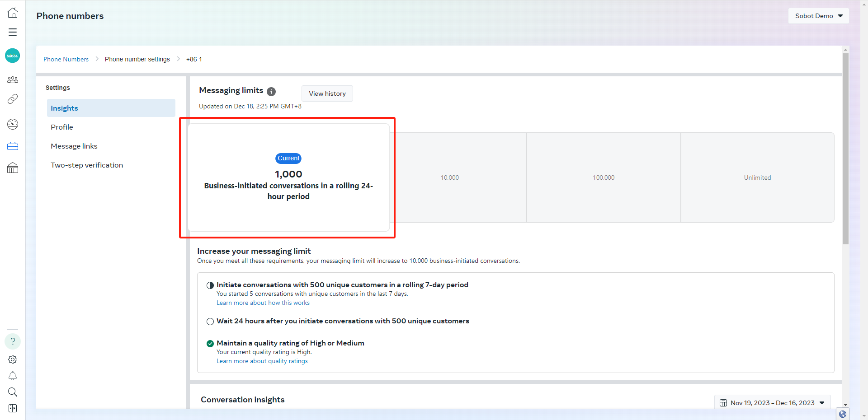868x420 pixels.
Task: Click 'Updated on Dec 18, 2:25 PM GMT+8' text
Action: 250,106
